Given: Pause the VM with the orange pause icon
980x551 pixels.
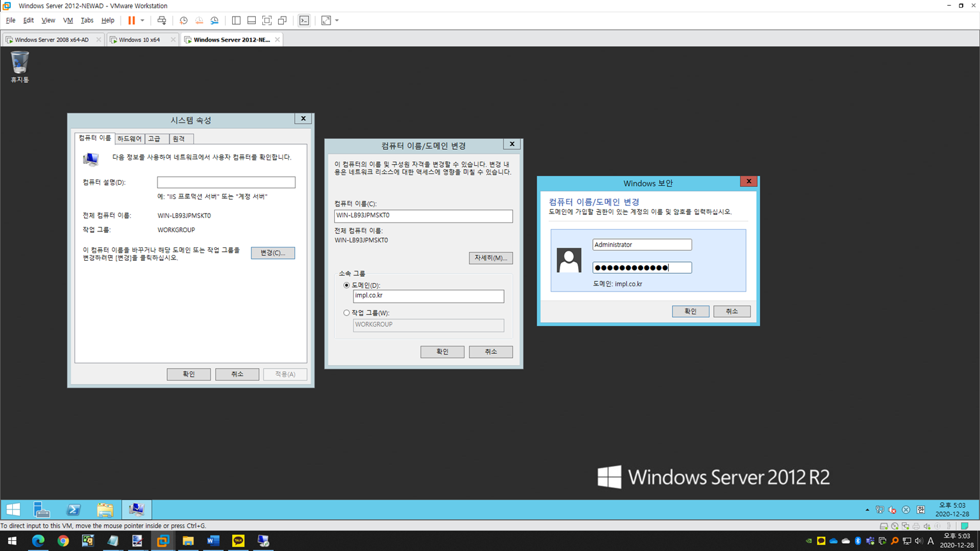Looking at the screenshot, I should pyautogui.click(x=131, y=20).
